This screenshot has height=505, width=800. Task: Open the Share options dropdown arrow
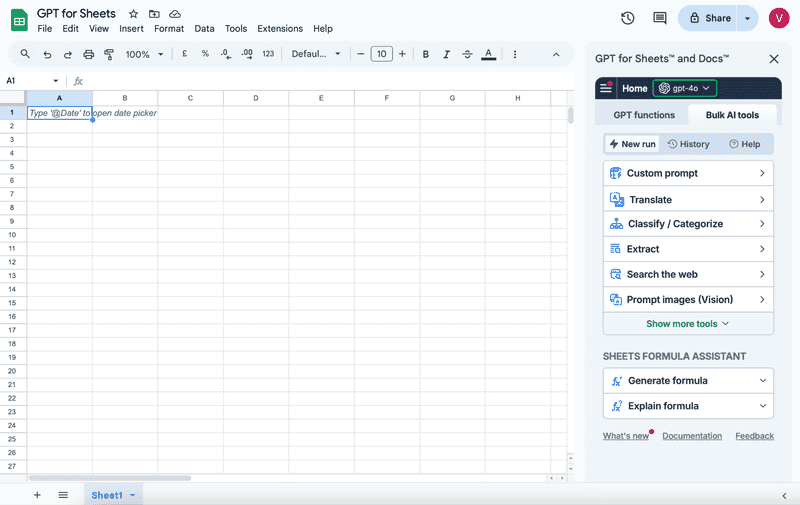[x=747, y=18]
